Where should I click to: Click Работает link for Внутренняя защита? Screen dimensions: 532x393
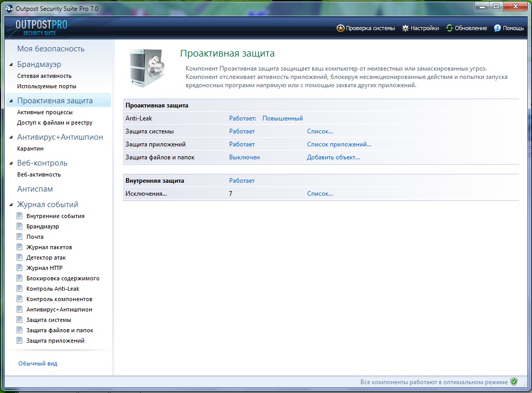click(x=242, y=181)
